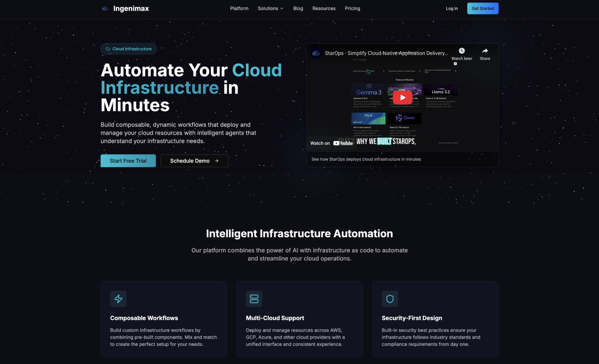Click Start Free Trial button
599x364 pixels.
[x=128, y=161]
